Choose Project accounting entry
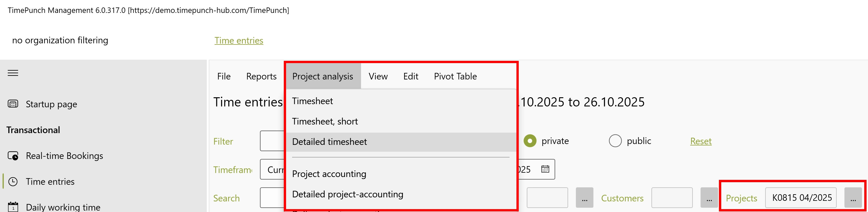Screen dimensions: 868x212 tap(401, 174)
